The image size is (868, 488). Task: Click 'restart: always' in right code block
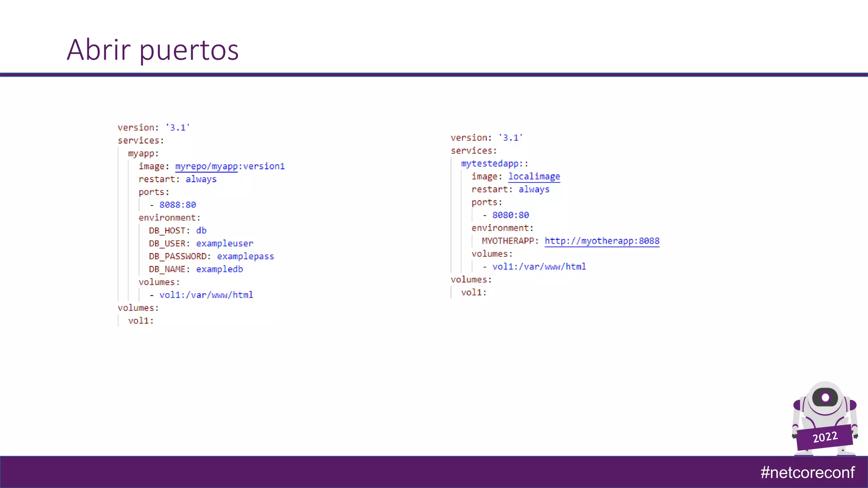pos(511,189)
